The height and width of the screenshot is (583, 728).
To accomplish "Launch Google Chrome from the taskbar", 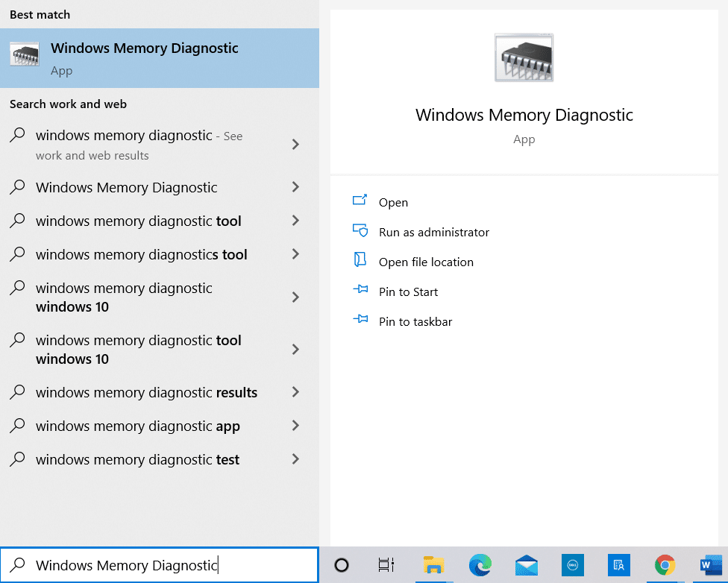I will (x=664, y=565).
